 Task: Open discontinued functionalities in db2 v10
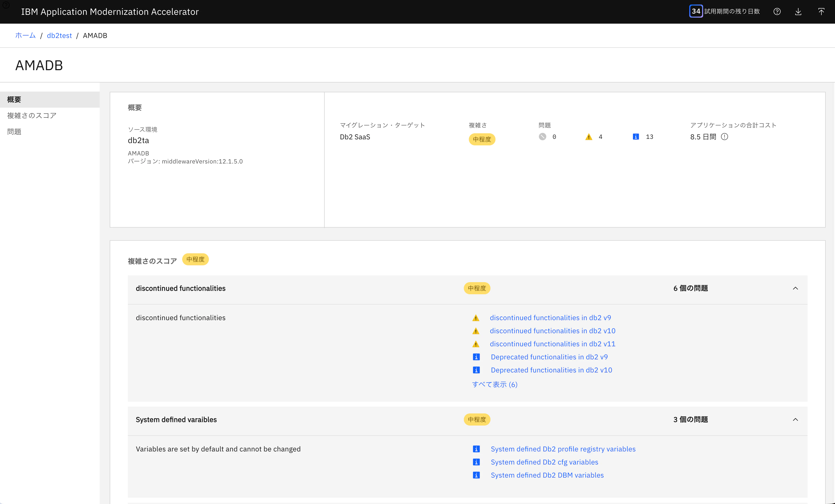[x=552, y=331]
